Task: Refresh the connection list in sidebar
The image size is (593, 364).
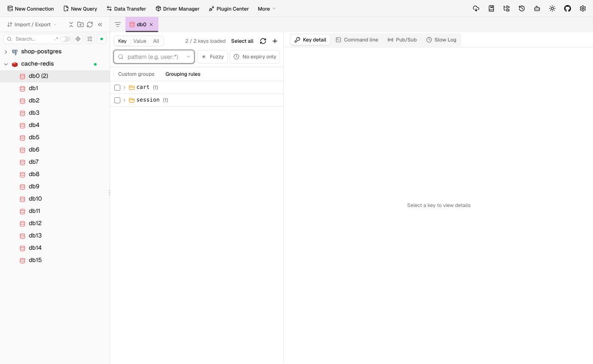Action: click(x=90, y=25)
